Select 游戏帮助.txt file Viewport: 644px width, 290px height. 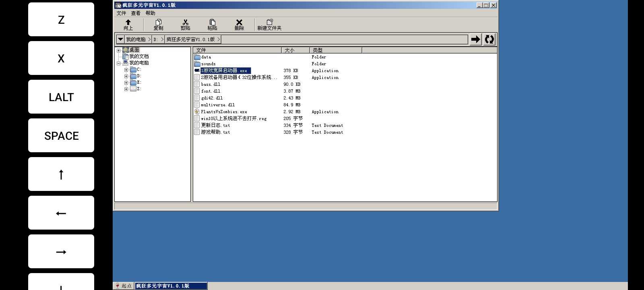(215, 132)
